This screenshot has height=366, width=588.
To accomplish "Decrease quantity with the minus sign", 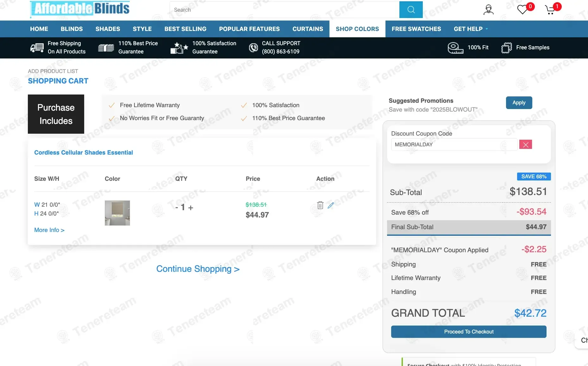I will pos(177,207).
